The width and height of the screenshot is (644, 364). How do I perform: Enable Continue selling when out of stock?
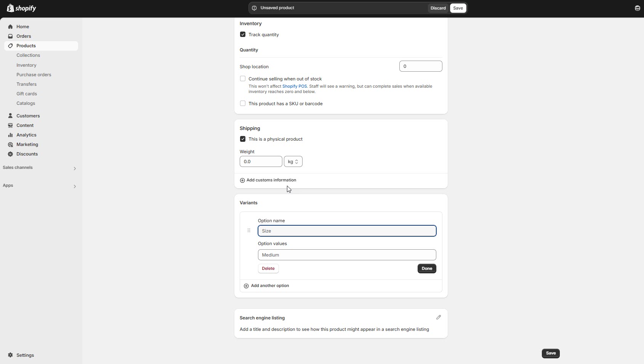point(243,79)
